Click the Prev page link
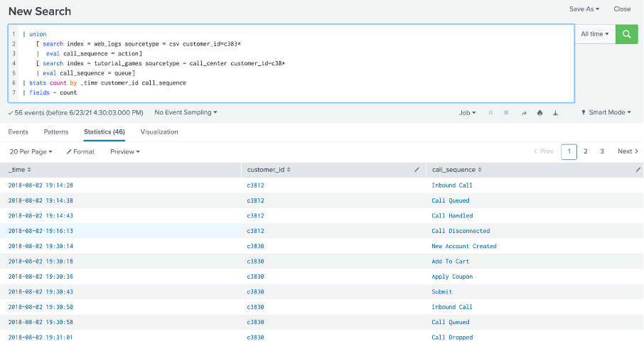 [543, 151]
